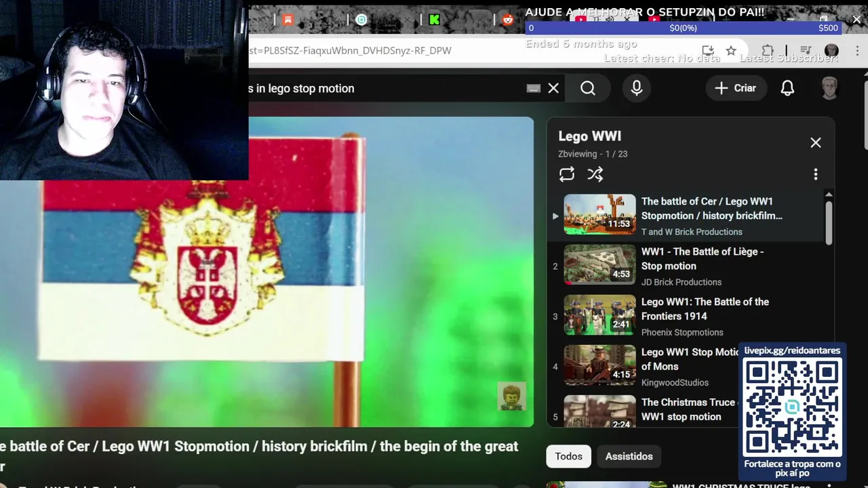Click 'The Christmas Truce' playlist title
Image resolution: width=868 pixels, height=488 pixels.
coord(690,409)
